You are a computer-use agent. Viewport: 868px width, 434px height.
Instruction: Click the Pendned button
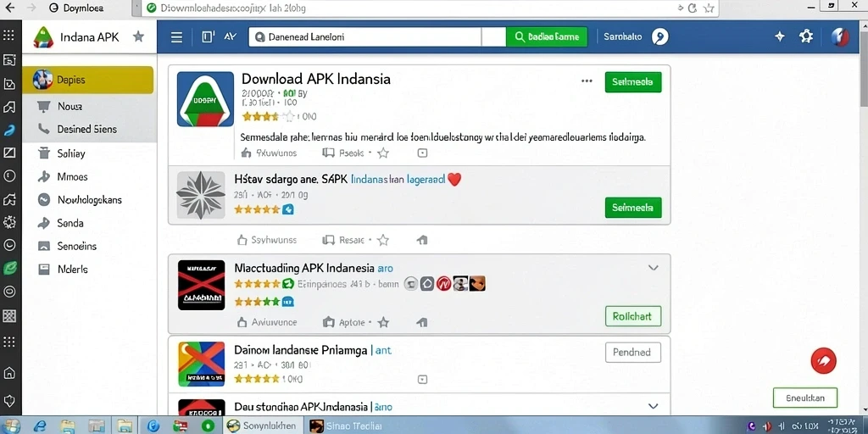pyautogui.click(x=632, y=352)
